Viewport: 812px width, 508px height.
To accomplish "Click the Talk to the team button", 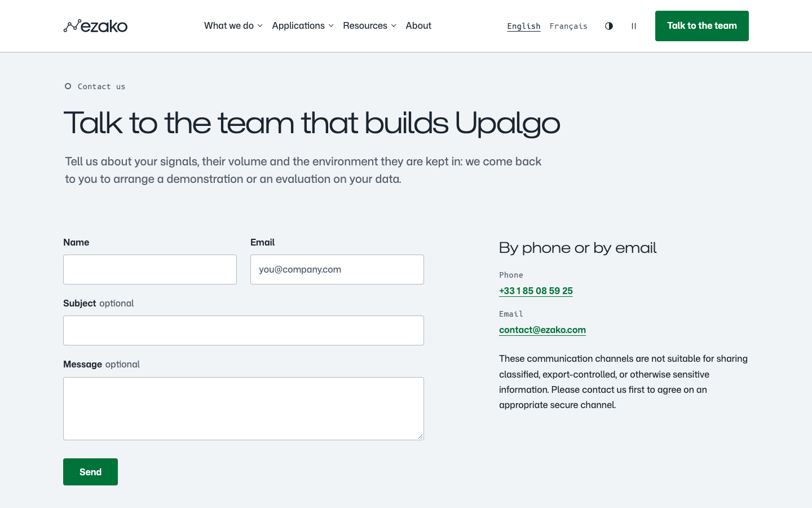I will pyautogui.click(x=702, y=26).
